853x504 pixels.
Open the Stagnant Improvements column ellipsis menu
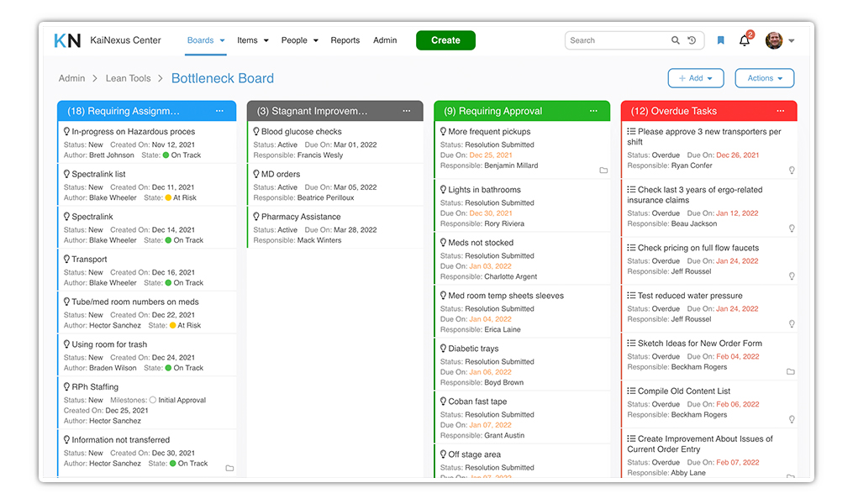(407, 111)
